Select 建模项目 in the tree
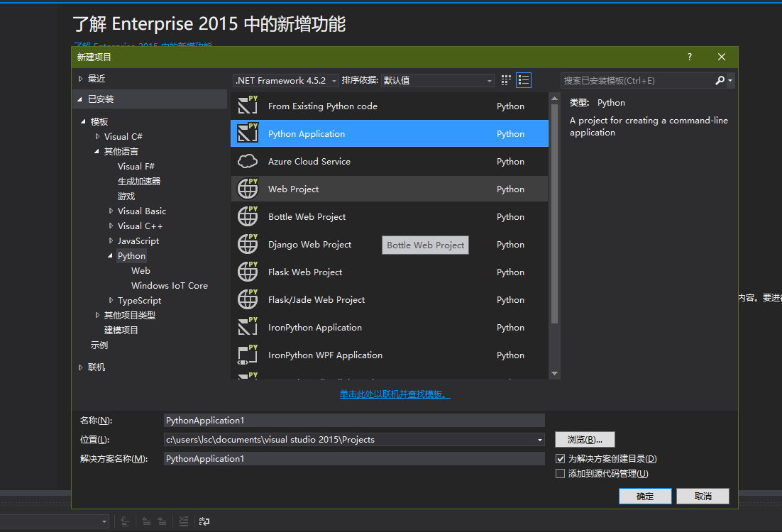This screenshot has width=782, height=532. 121,330
